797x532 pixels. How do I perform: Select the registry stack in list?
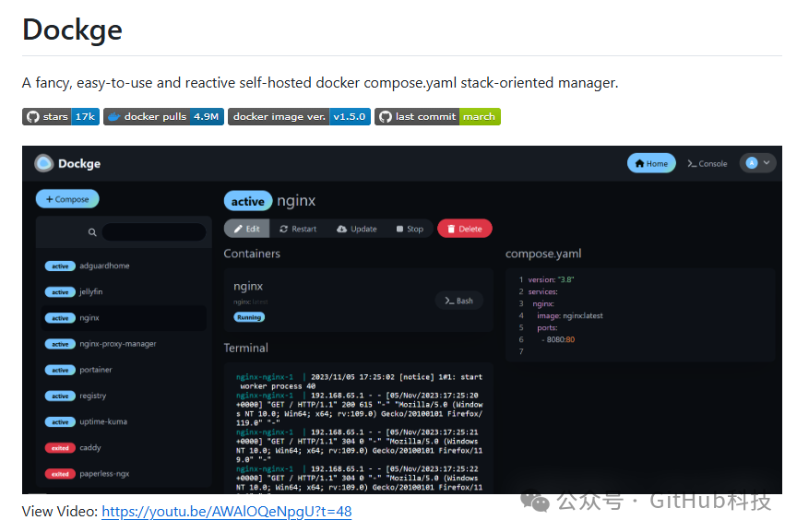point(124,396)
